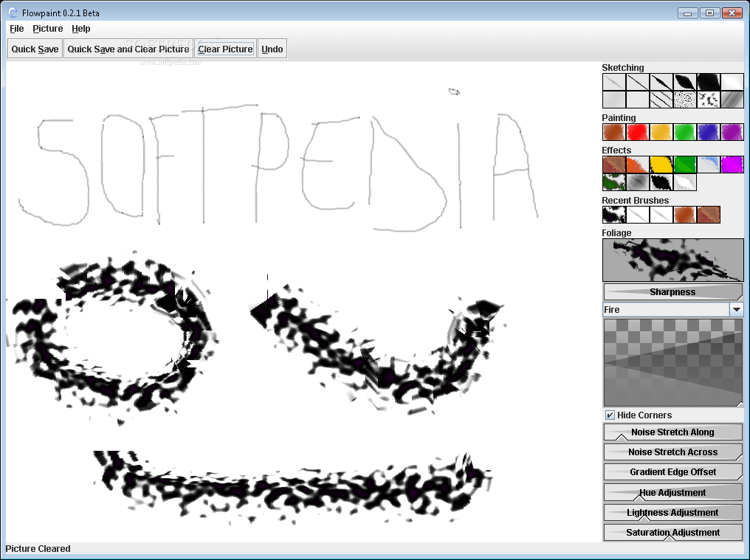Click the Gradient Edge Offset slider
Viewport: 750px width, 560px height.
673,472
